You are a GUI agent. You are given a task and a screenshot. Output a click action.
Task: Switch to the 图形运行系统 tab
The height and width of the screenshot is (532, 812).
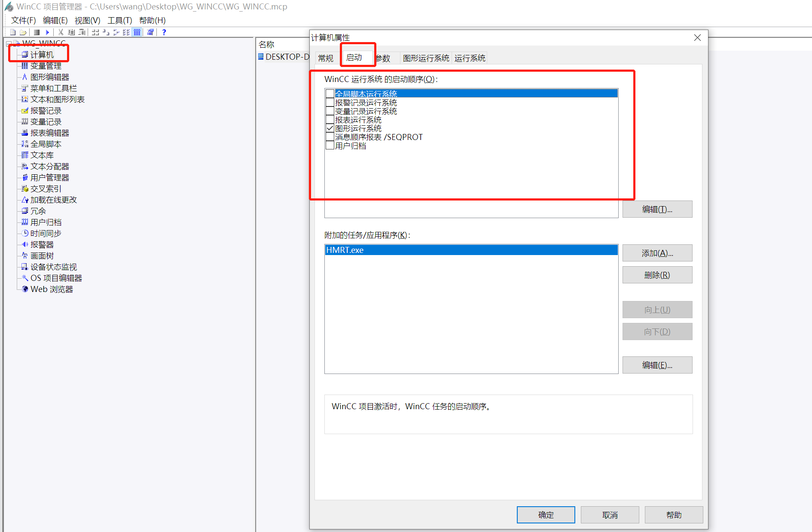coord(426,58)
